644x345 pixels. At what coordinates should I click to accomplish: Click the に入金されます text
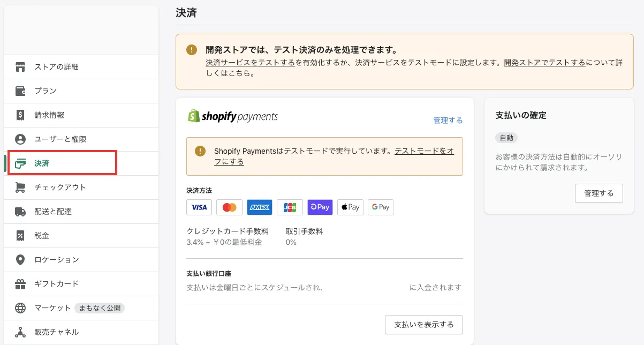pos(436,288)
